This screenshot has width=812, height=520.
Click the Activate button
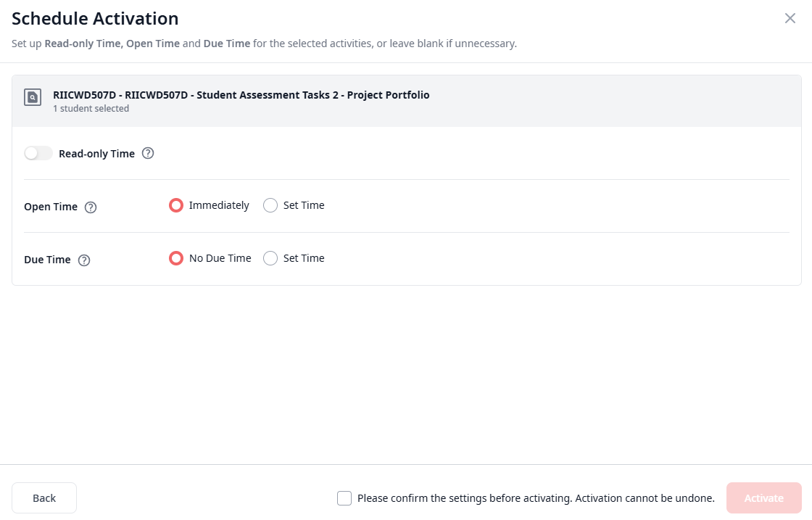click(x=763, y=498)
